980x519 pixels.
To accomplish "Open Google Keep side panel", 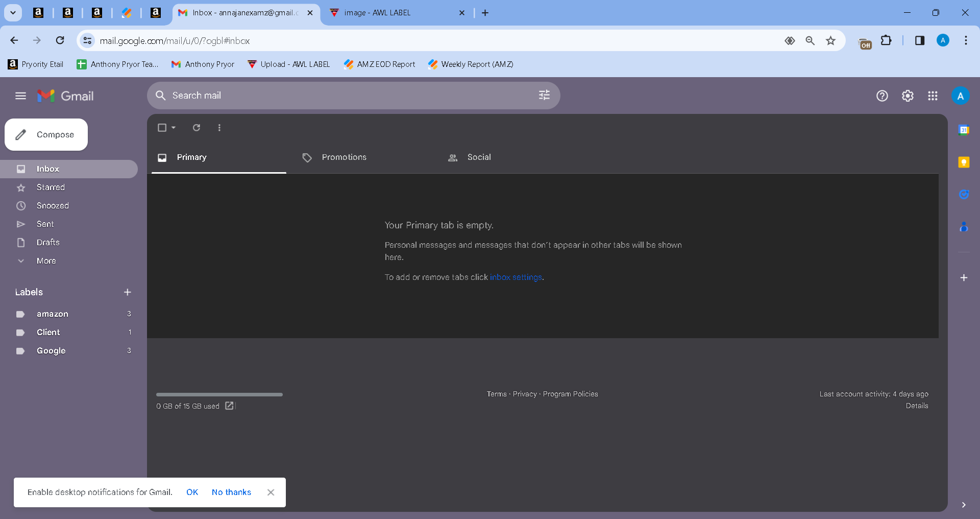I will [964, 162].
